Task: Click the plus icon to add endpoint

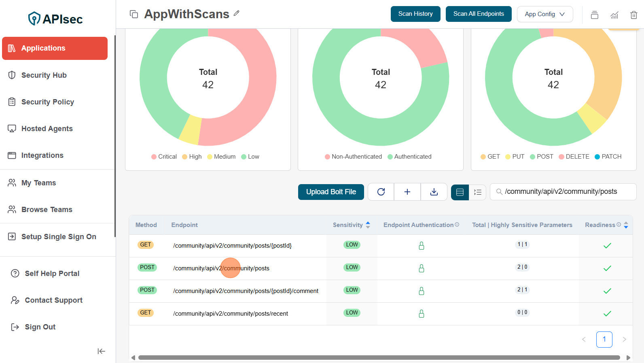Action: point(407,192)
